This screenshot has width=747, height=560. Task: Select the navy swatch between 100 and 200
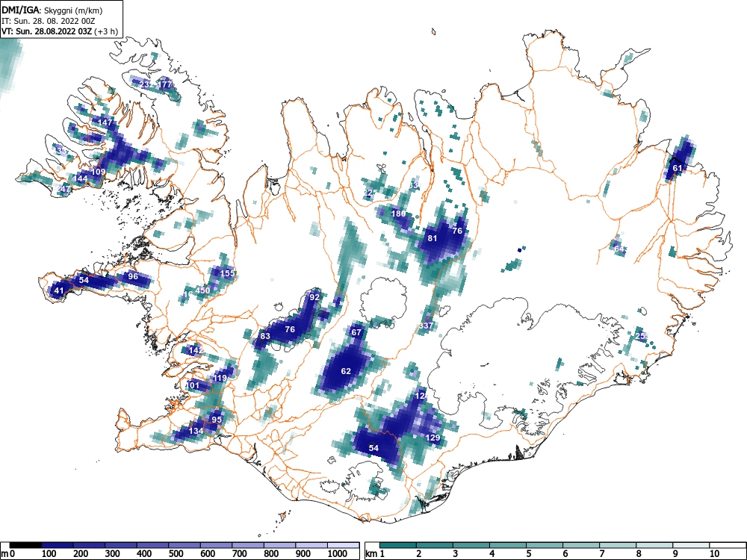pyautogui.click(x=58, y=545)
